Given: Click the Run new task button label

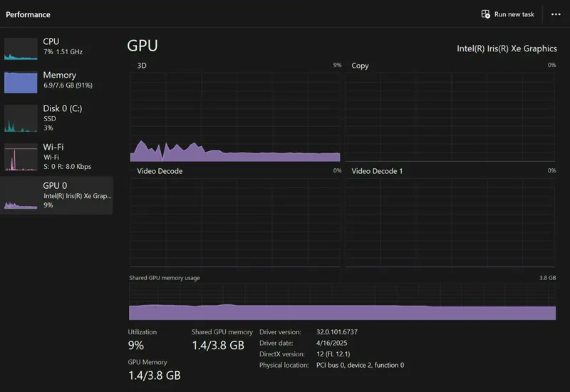Looking at the screenshot, I should pos(514,14).
